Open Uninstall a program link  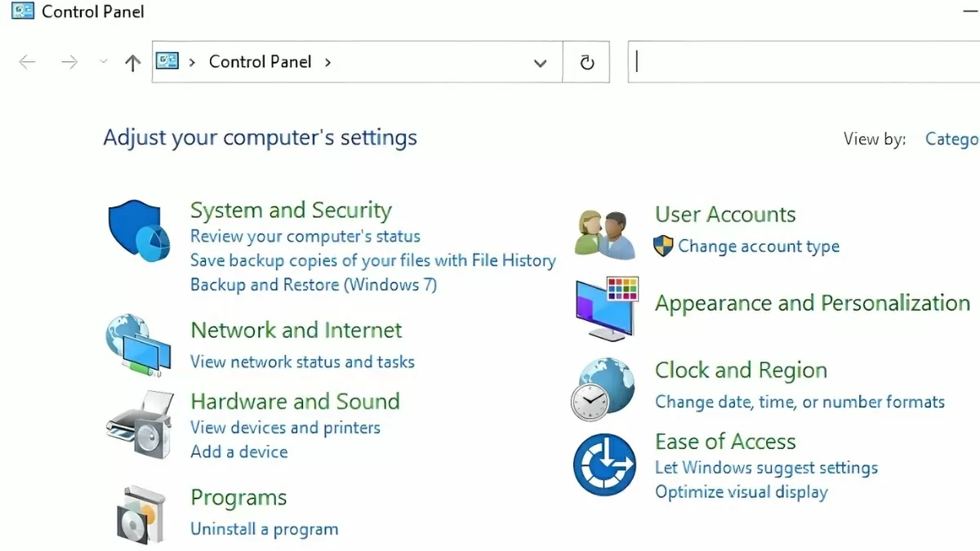tap(264, 529)
